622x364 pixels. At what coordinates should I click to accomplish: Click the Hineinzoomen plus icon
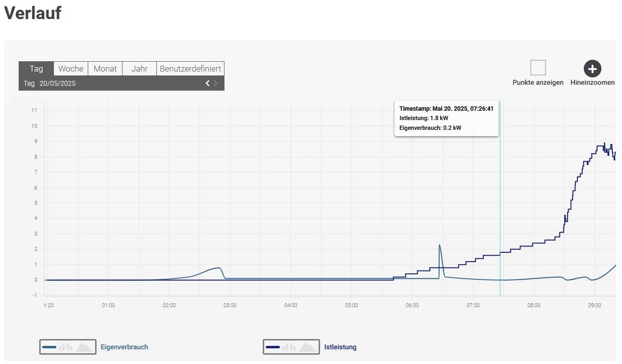click(592, 69)
